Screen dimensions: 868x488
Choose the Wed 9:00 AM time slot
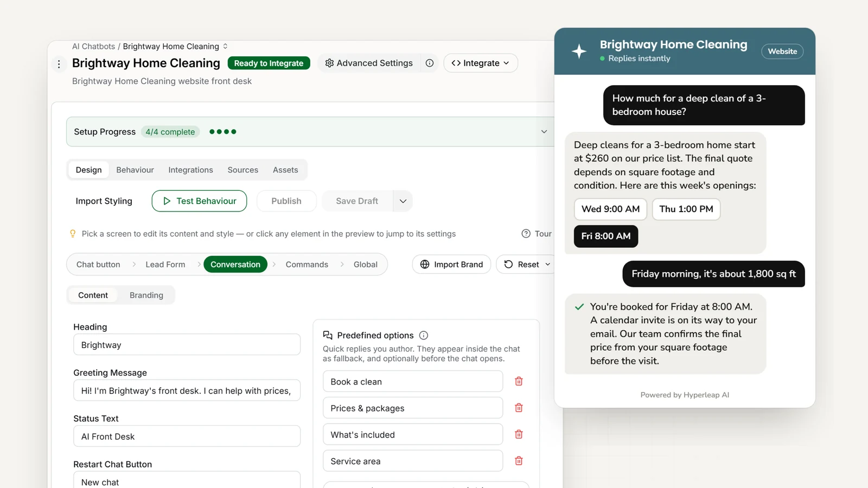(610, 209)
